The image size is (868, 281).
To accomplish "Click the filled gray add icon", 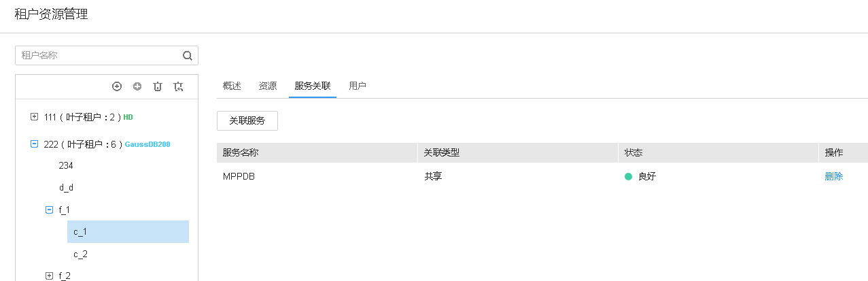I will click(x=137, y=86).
